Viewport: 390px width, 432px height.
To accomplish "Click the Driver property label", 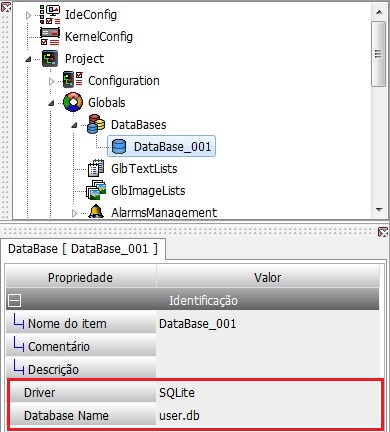I will pos(82,393).
